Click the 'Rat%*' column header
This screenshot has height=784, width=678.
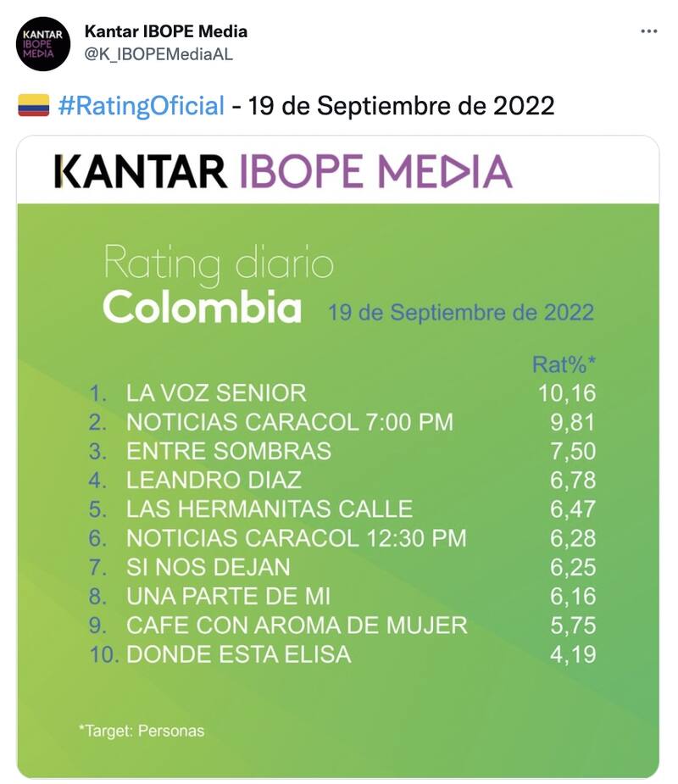pos(564,364)
